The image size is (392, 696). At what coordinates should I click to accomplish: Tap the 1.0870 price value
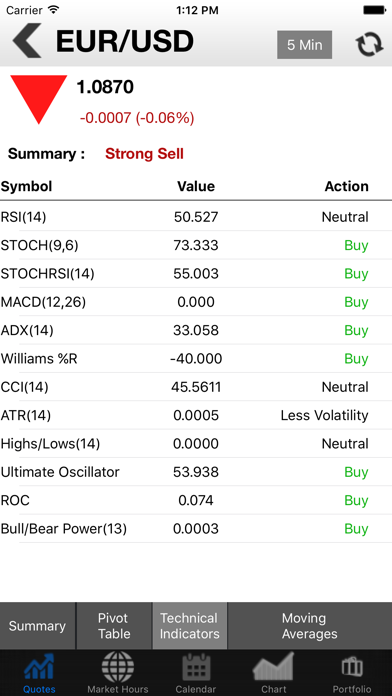(105, 87)
